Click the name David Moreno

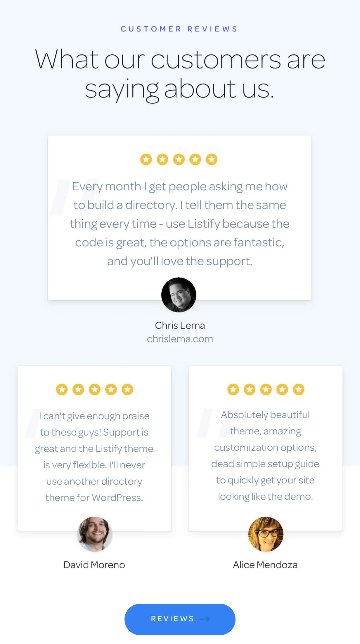coord(94,565)
